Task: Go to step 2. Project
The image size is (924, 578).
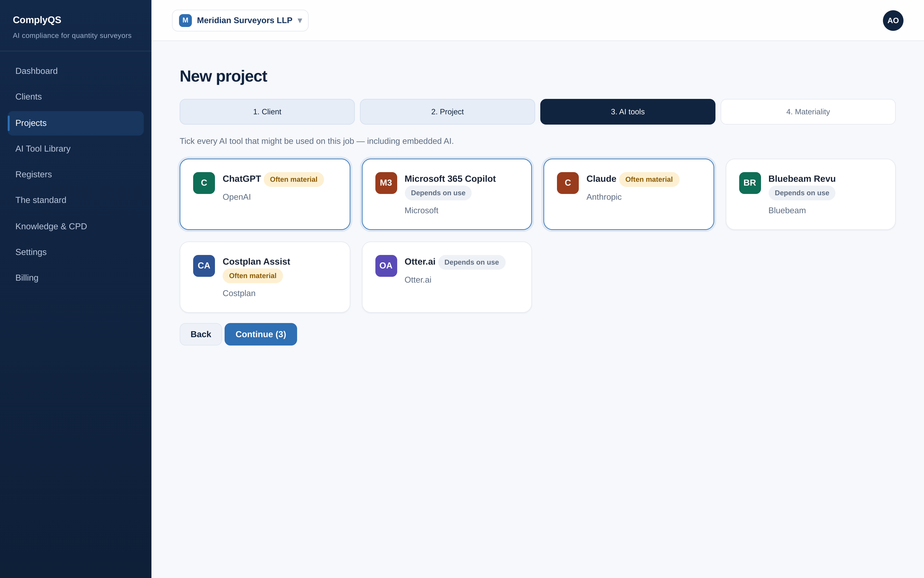Action: click(447, 112)
